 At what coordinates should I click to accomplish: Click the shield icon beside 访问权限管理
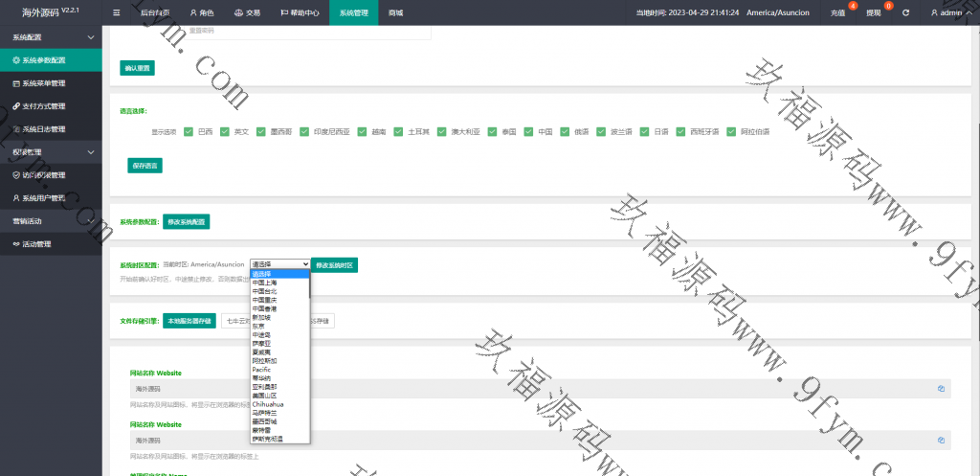[16, 175]
